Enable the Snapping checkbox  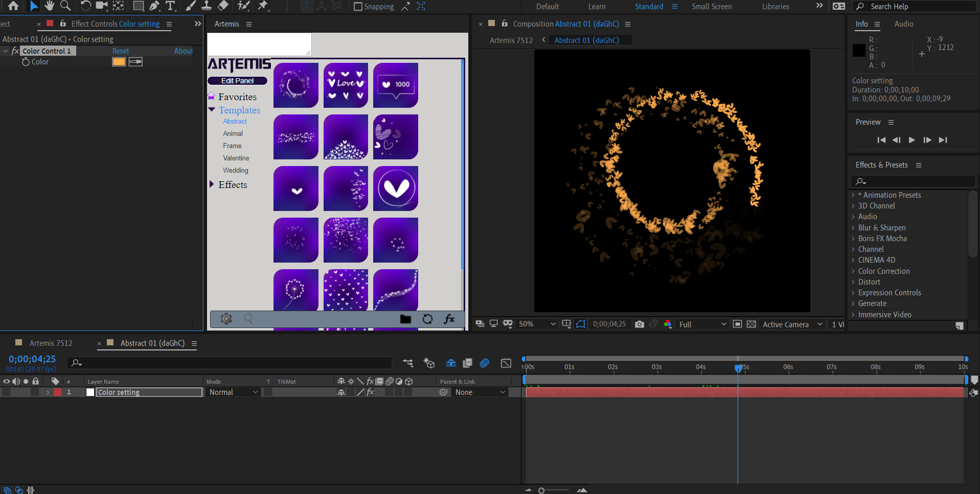point(358,7)
